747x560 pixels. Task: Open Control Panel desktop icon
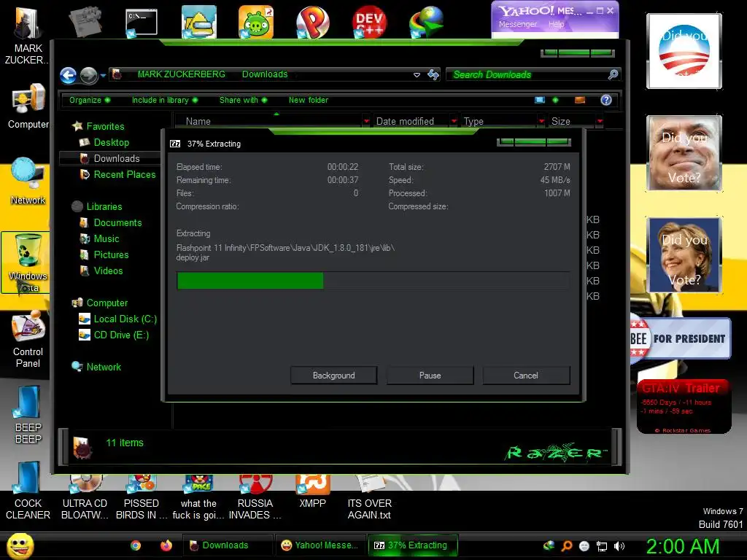click(28, 339)
